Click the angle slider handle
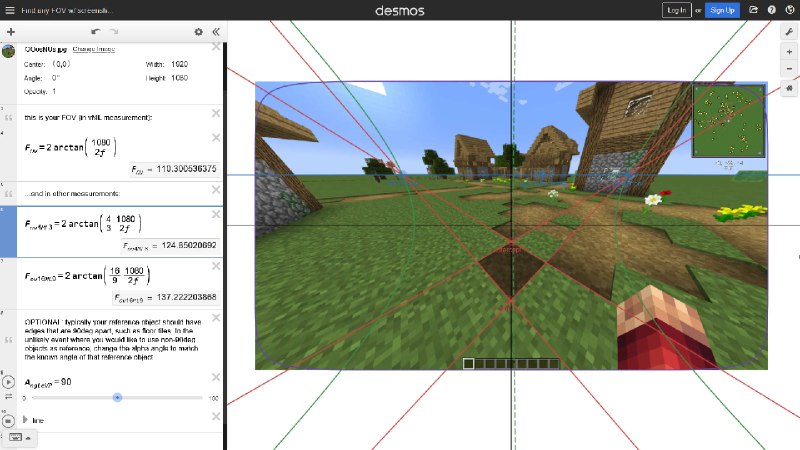800x450 pixels. 117,397
